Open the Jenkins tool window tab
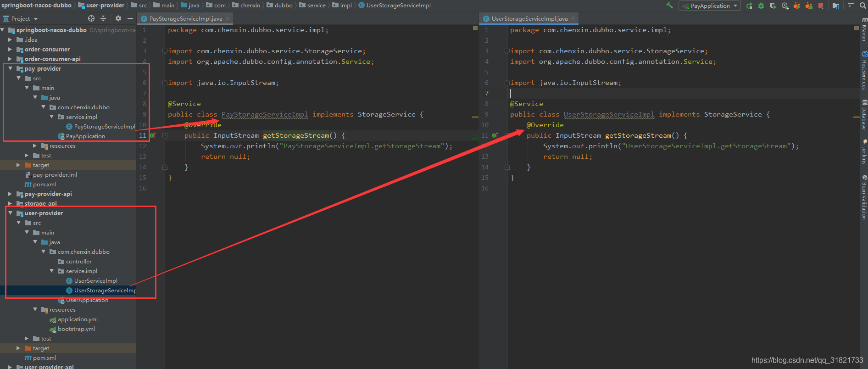Screen dimensions: 868x369 click(x=864, y=152)
